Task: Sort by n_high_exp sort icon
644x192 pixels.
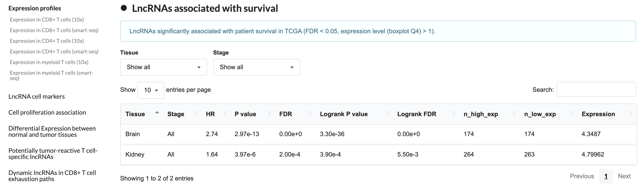Action: coord(514,113)
